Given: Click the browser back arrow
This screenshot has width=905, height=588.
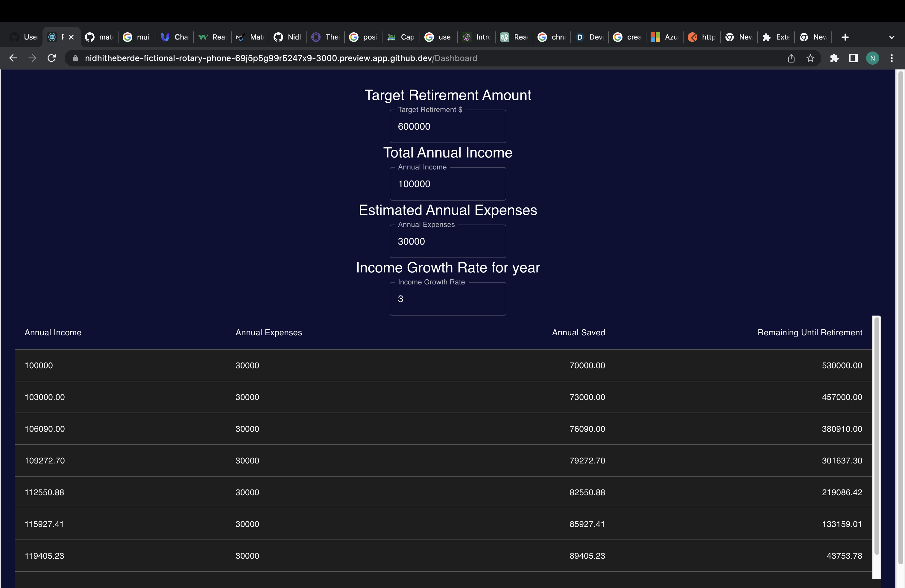Looking at the screenshot, I should [x=13, y=58].
